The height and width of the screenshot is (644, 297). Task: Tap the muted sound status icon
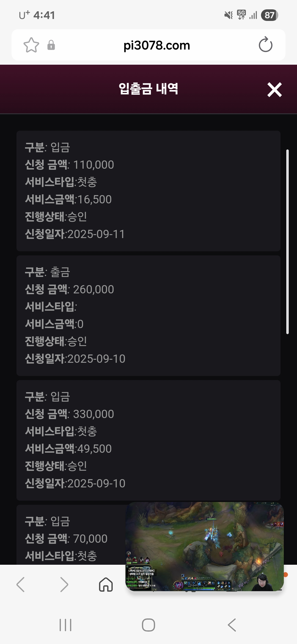(x=228, y=15)
